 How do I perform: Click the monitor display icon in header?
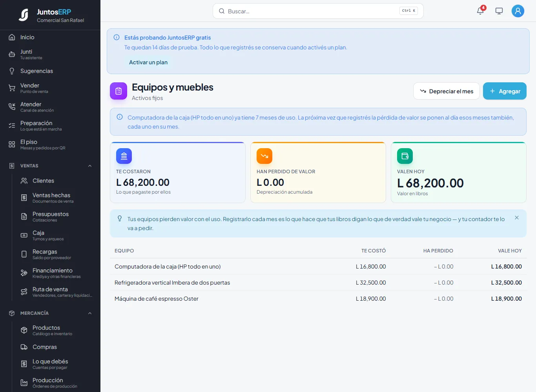pyautogui.click(x=499, y=11)
